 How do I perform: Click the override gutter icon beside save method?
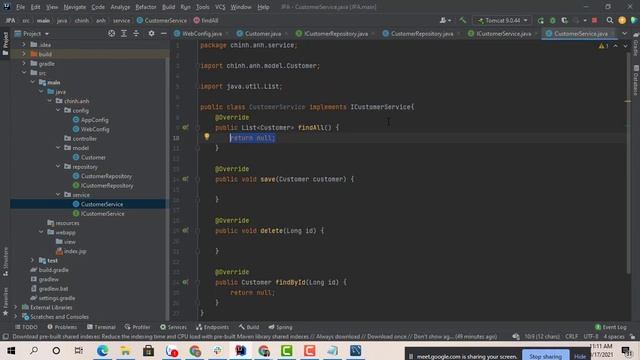click(x=185, y=179)
